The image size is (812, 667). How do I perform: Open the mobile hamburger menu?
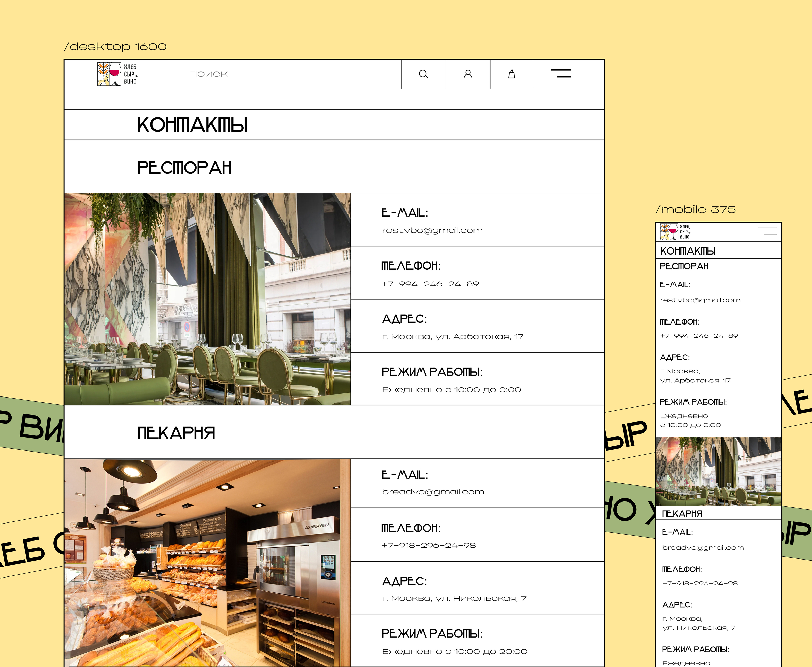tap(767, 231)
